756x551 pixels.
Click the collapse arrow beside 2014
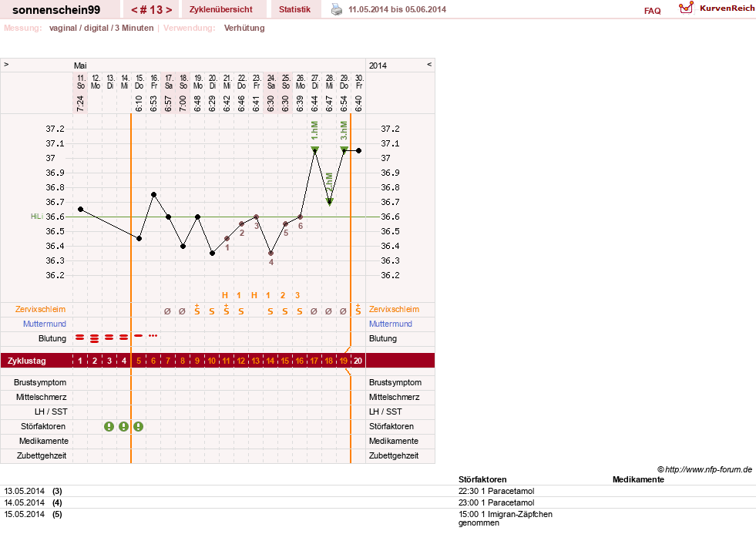(x=429, y=64)
